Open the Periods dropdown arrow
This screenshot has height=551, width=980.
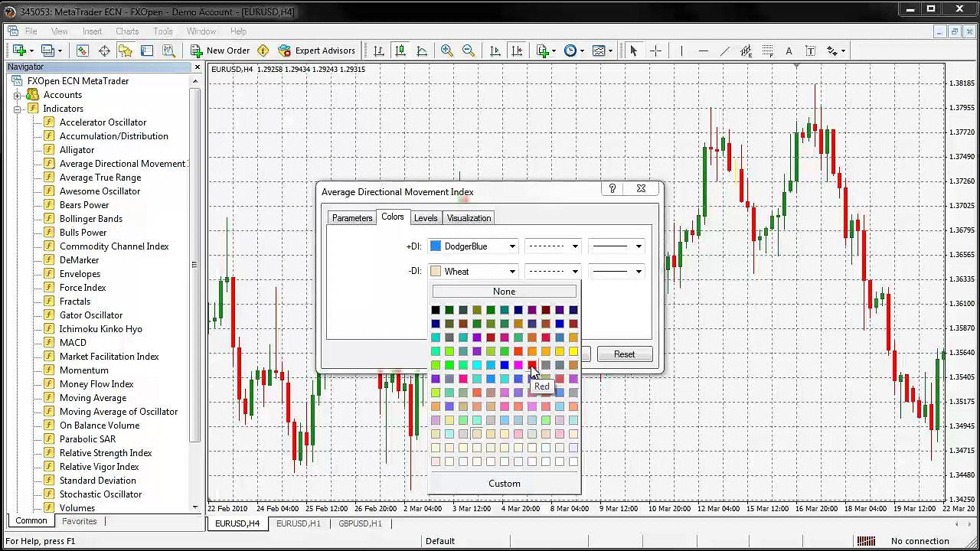point(582,51)
